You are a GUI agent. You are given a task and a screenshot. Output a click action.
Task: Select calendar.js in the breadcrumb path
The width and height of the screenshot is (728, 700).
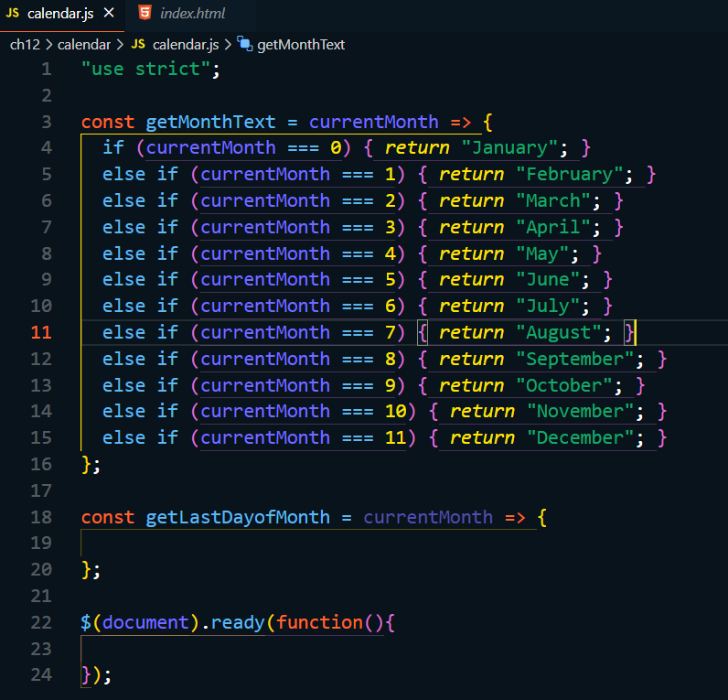tap(186, 45)
